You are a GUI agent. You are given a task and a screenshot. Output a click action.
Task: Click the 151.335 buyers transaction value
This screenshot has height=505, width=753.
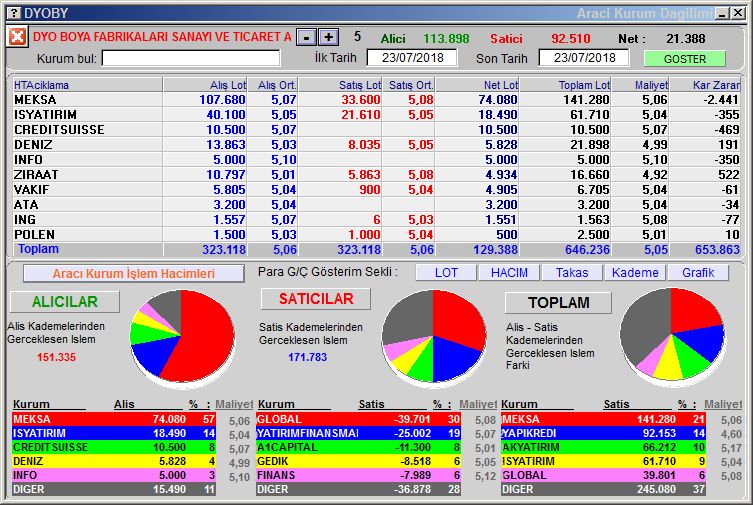point(56,357)
